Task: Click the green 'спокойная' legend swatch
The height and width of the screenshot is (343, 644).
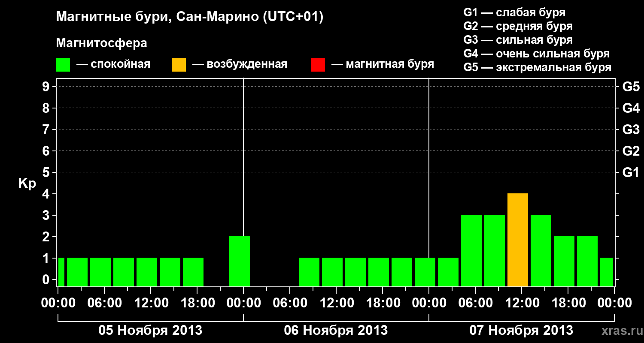Action: [63, 65]
